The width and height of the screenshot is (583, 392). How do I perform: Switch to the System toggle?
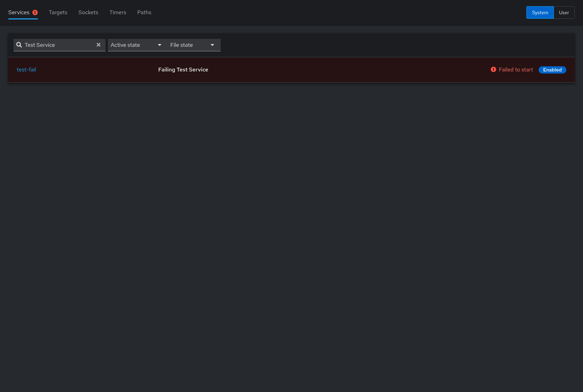tap(540, 12)
